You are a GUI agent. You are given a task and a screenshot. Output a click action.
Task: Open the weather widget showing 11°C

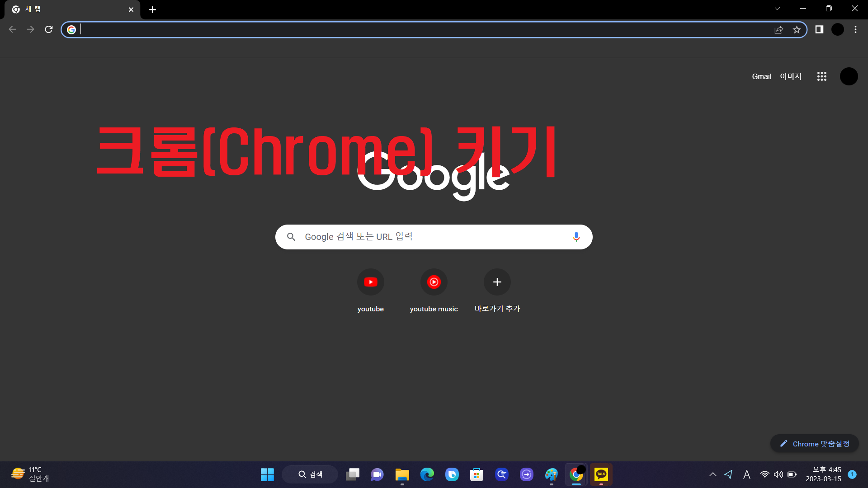(x=30, y=474)
